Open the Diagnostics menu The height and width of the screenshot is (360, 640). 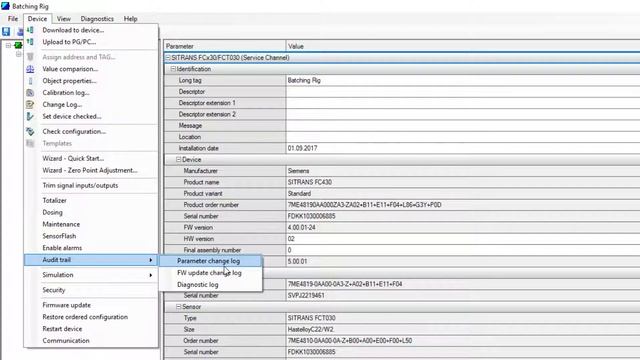tap(97, 19)
